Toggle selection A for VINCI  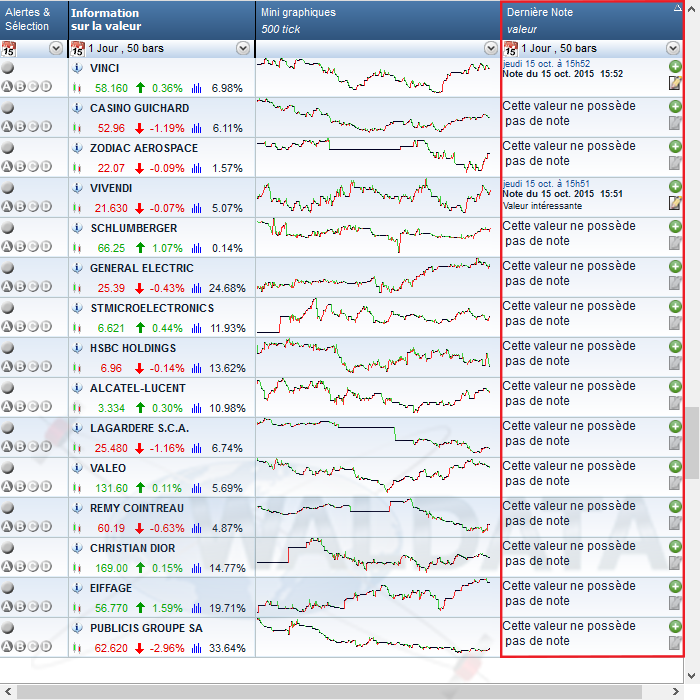click(7, 87)
